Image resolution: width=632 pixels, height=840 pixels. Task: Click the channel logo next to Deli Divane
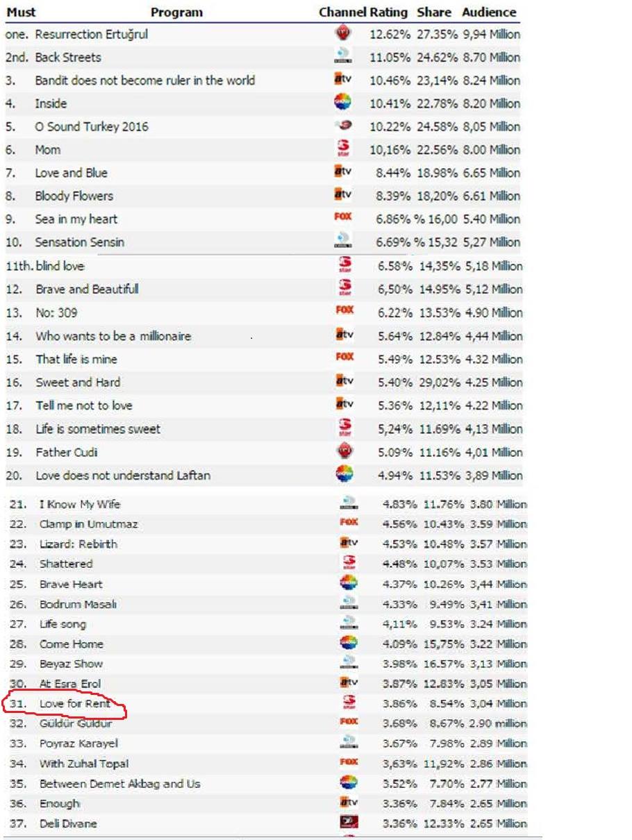point(349,823)
